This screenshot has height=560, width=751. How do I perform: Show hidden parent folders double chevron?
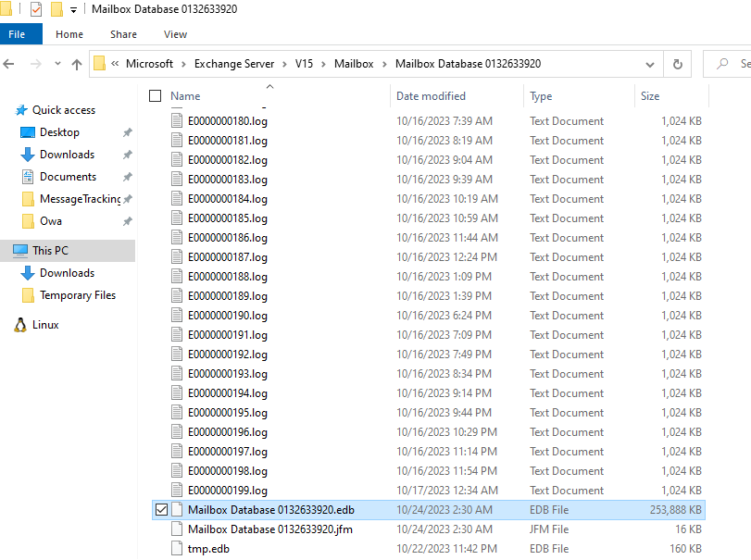(x=115, y=63)
